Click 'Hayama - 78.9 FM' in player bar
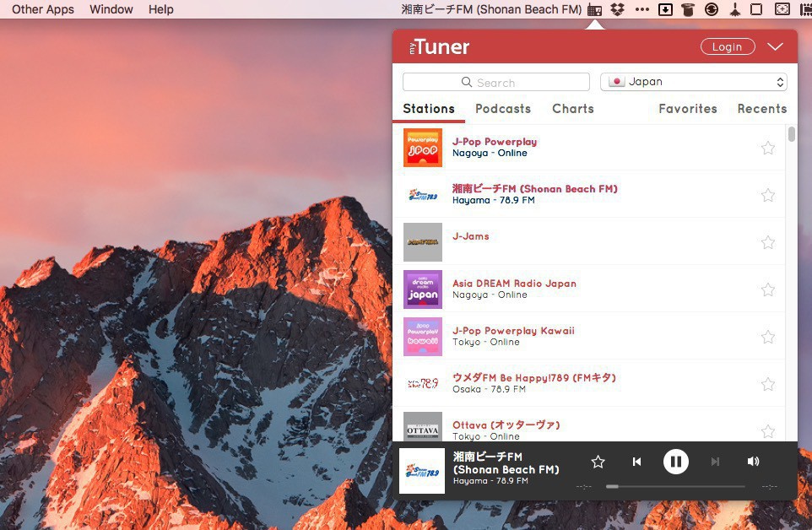The height and width of the screenshot is (530, 812). pos(490,481)
